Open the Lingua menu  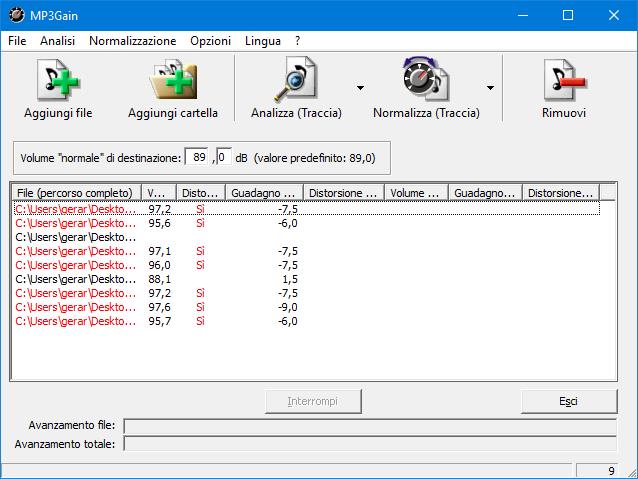pos(263,41)
